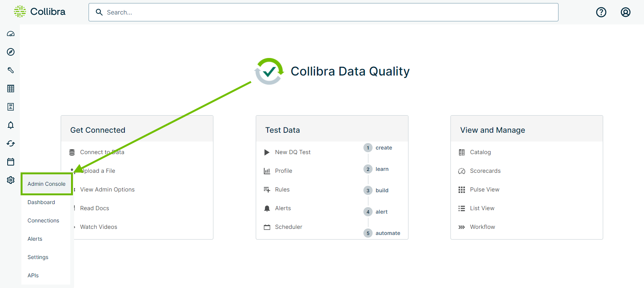Click New DQ Test link
644x288 pixels.
tap(293, 152)
